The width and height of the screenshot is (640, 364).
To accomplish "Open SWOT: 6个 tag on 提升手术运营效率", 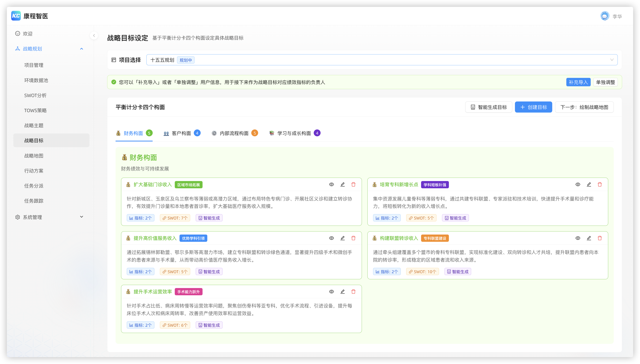I will click(175, 325).
